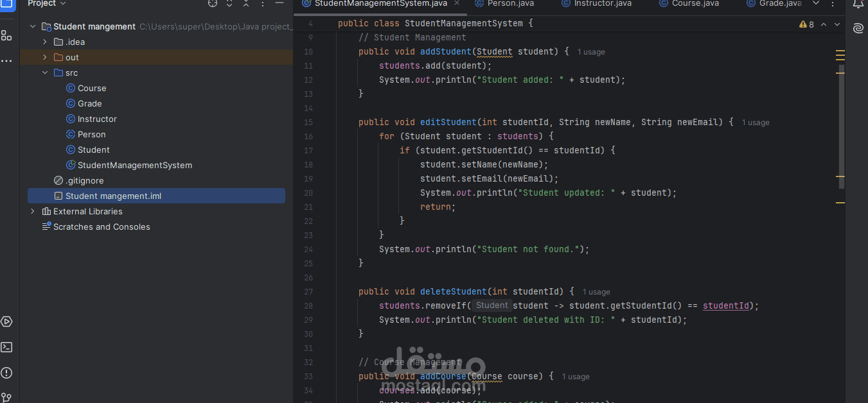Screen dimensions: 868x403
Task: Open the Structure tool window icon
Action: (x=6, y=35)
